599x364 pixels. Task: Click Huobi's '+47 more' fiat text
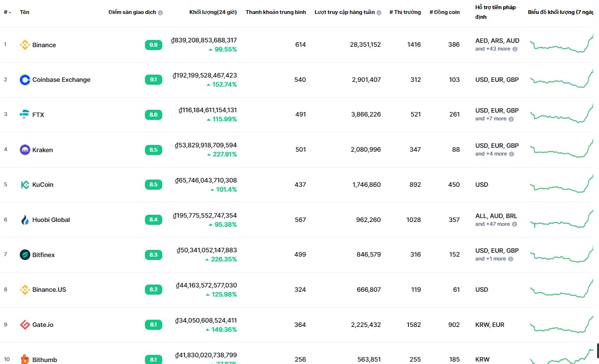(493, 224)
